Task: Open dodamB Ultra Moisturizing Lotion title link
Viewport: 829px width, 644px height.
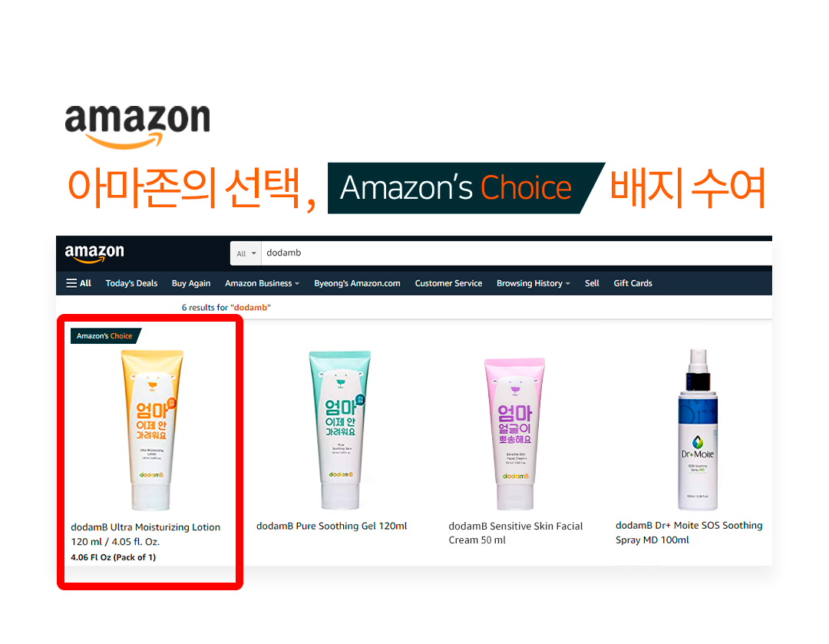Action: 145,534
